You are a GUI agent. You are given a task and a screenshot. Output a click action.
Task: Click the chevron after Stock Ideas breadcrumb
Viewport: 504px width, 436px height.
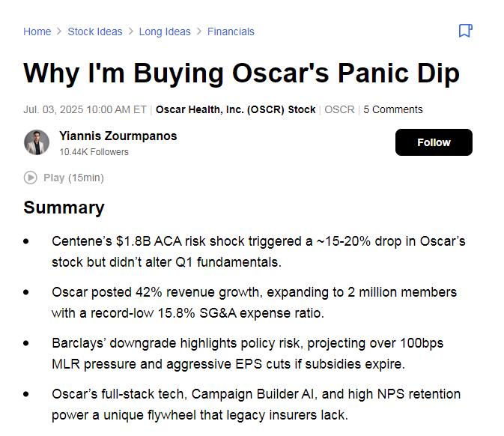(x=131, y=31)
